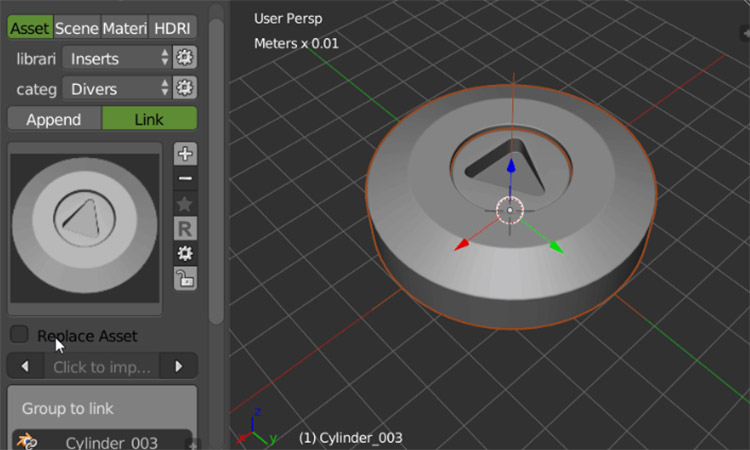This screenshot has width=750, height=450.
Task: Open asset settings gear below R icon
Action: click(185, 254)
